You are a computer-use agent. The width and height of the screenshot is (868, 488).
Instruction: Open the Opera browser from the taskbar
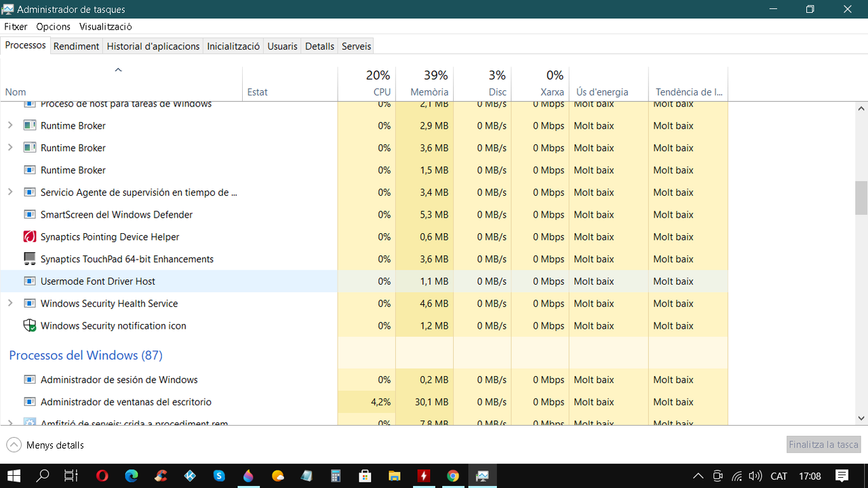point(102,476)
